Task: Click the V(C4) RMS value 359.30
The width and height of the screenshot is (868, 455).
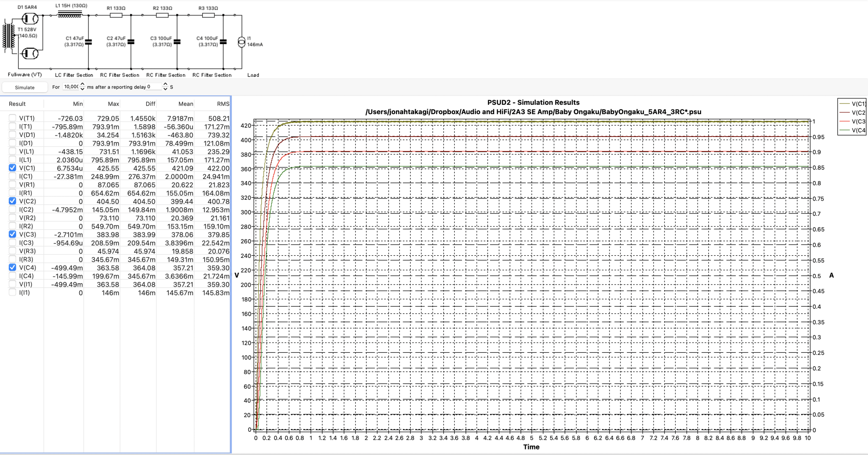Action: coord(218,268)
